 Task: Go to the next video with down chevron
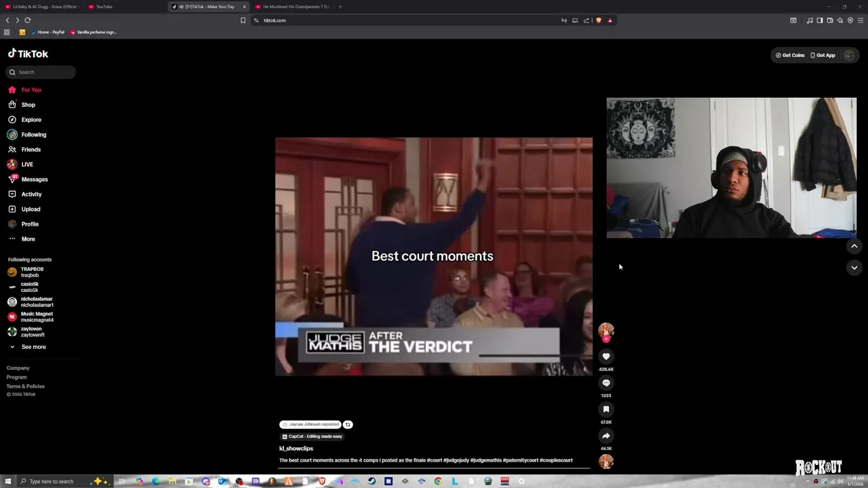pyautogui.click(x=854, y=268)
